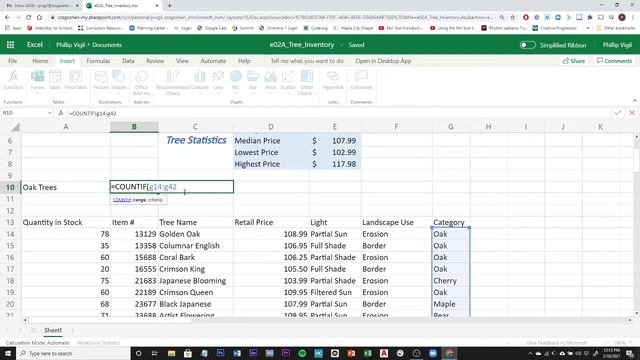Click the 'Golden Oak' cell
640x360 pixels.
[196, 234]
